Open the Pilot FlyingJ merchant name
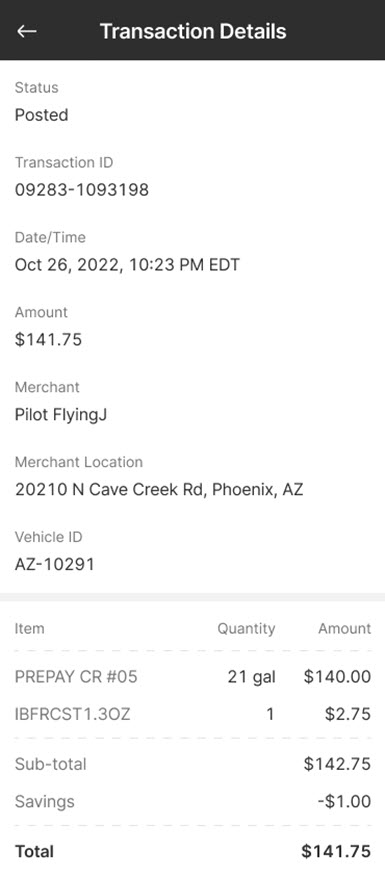 tap(60, 415)
